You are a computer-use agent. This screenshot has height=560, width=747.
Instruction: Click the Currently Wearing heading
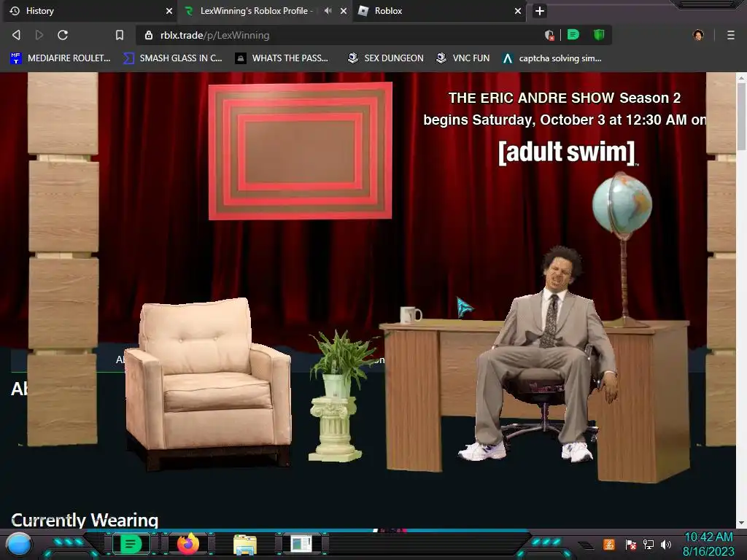[85, 520]
